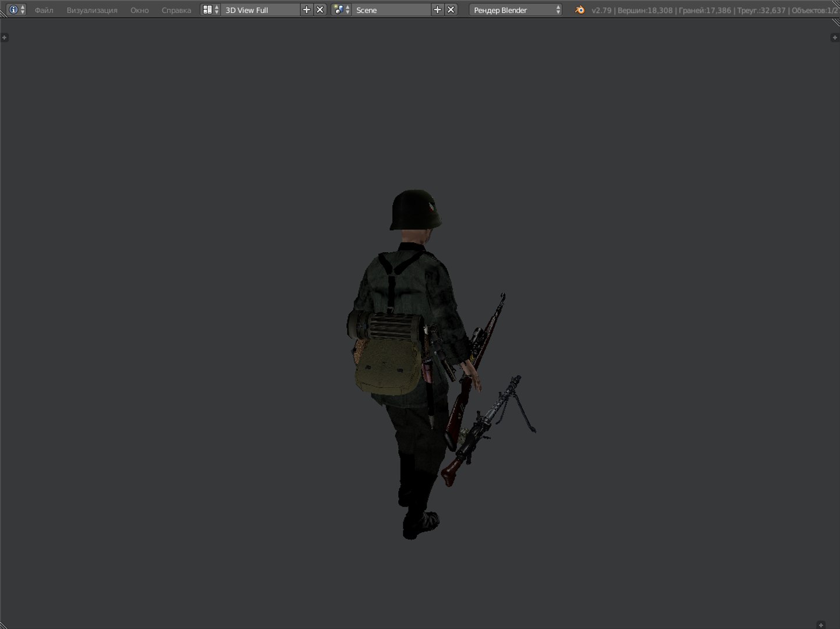
Task: Expand the left toolshelf plus tab
Action: pyautogui.click(x=4, y=37)
